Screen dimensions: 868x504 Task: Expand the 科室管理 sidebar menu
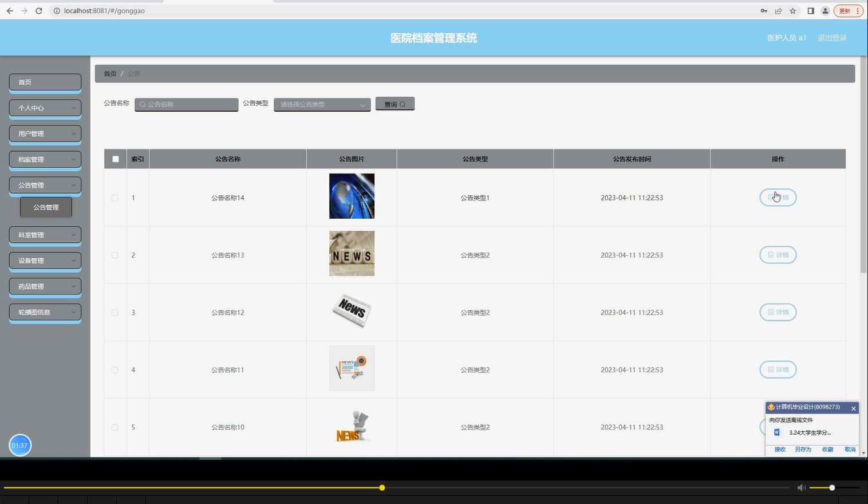pyautogui.click(x=45, y=235)
